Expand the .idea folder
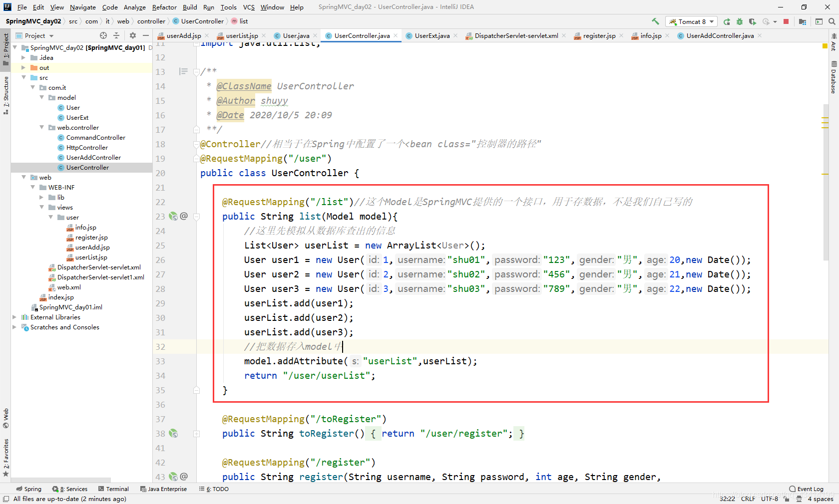Screen dimensions: 839x504 click(x=23, y=57)
